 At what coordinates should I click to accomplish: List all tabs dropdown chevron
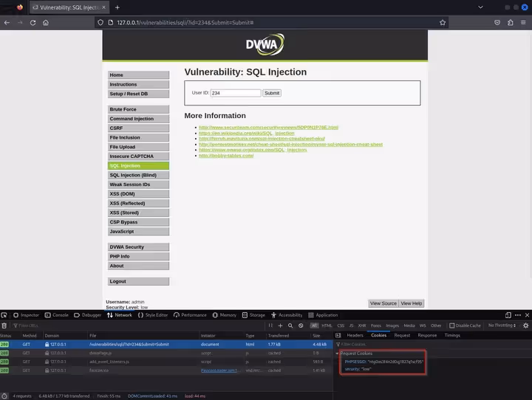480,7
